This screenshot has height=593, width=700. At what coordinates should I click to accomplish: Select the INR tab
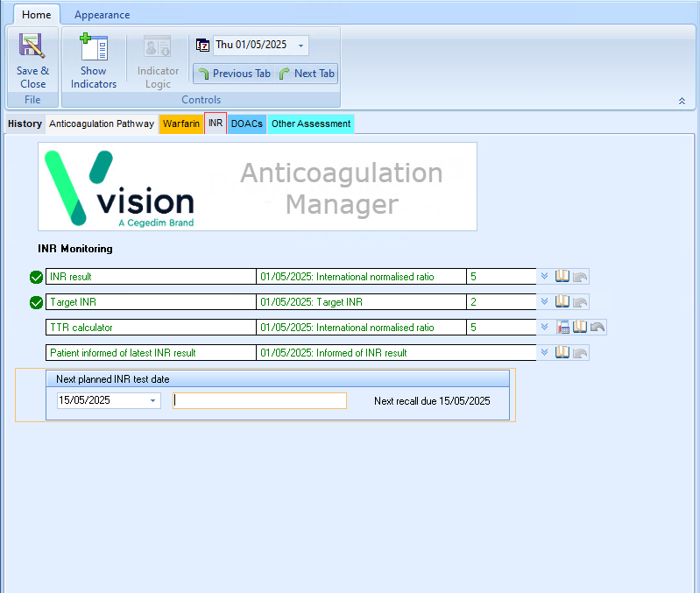[216, 124]
